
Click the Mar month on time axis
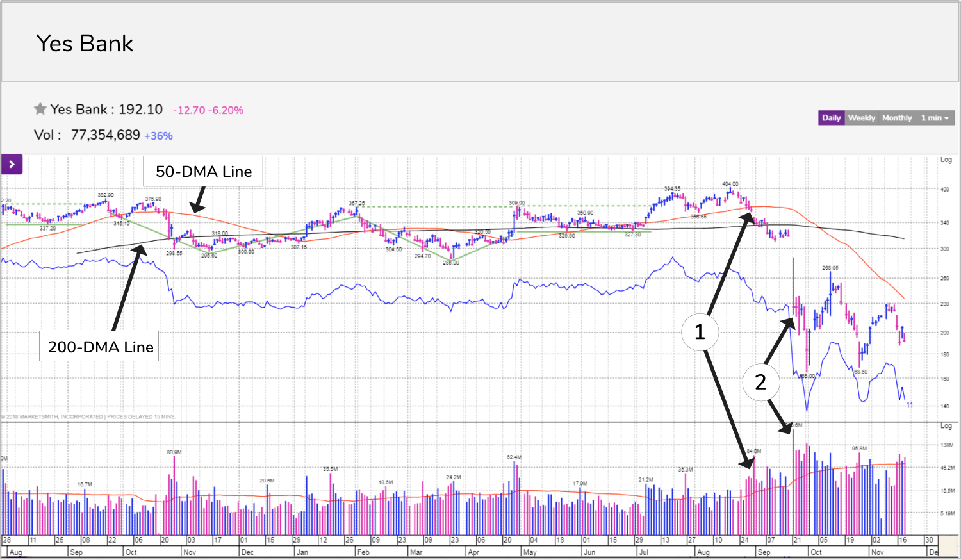[x=416, y=552]
